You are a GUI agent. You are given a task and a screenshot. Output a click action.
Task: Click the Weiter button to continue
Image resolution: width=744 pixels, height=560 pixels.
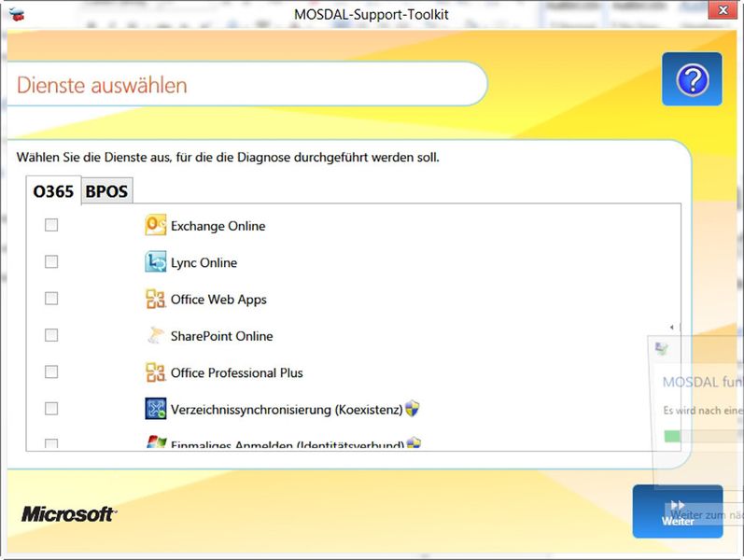tap(678, 511)
